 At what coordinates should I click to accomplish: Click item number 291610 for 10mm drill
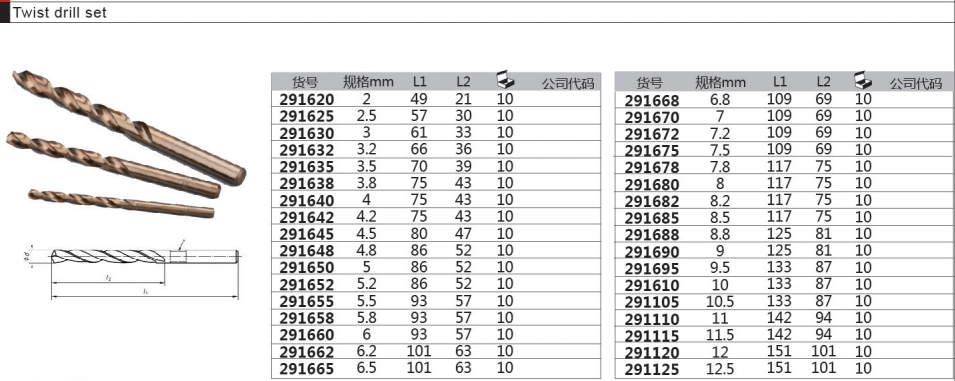(652, 285)
